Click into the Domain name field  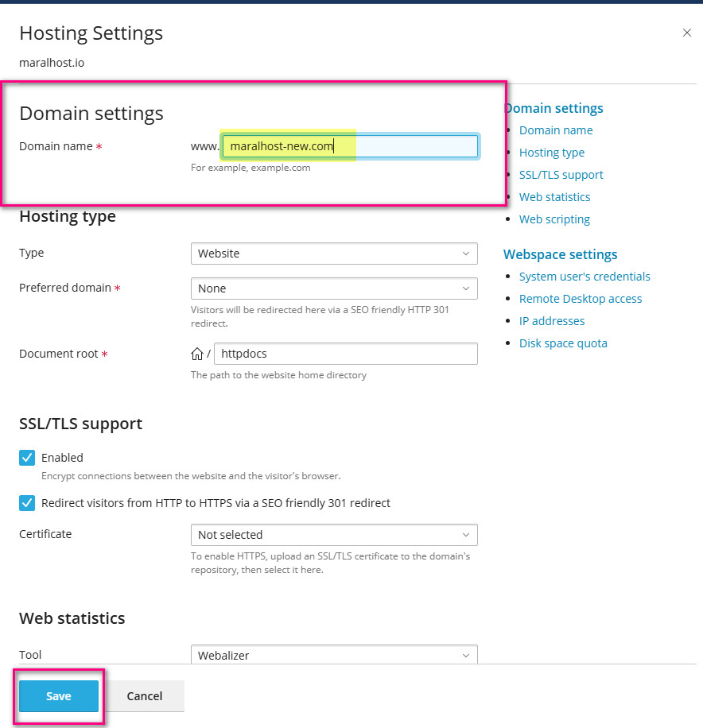[350, 146]
